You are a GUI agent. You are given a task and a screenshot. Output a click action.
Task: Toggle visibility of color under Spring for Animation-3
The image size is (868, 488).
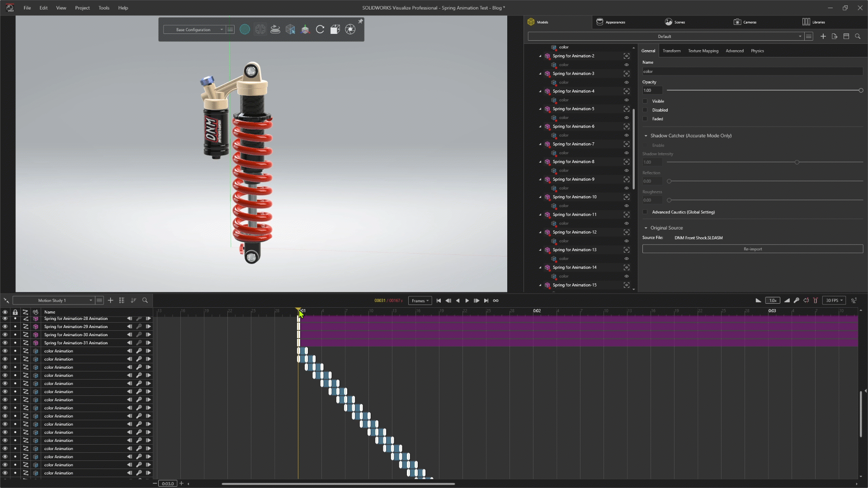[x=627, y=82]
